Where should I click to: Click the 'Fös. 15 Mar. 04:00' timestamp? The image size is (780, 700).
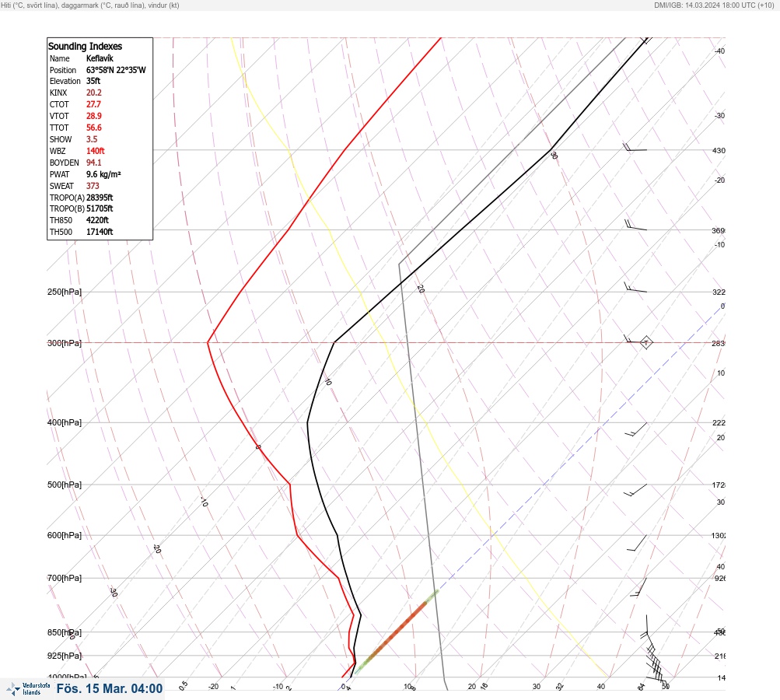[x=110, y=688]
